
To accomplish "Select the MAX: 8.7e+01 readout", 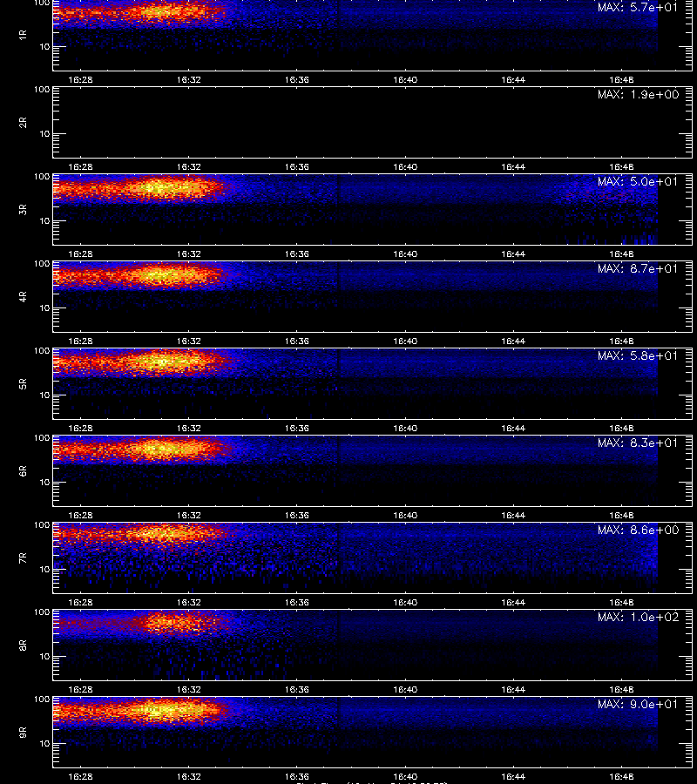I will [x=638, y=268].
